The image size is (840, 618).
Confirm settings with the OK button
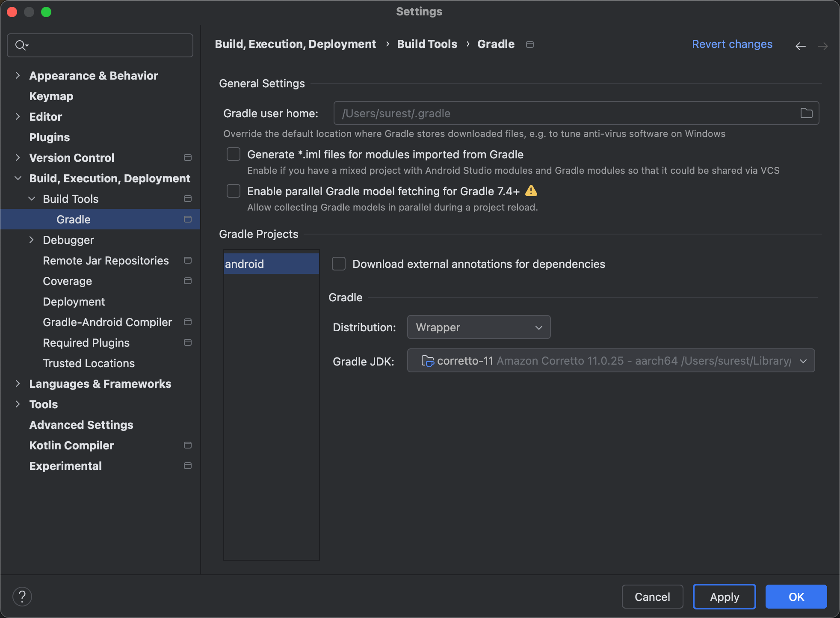tap(796, 597)
